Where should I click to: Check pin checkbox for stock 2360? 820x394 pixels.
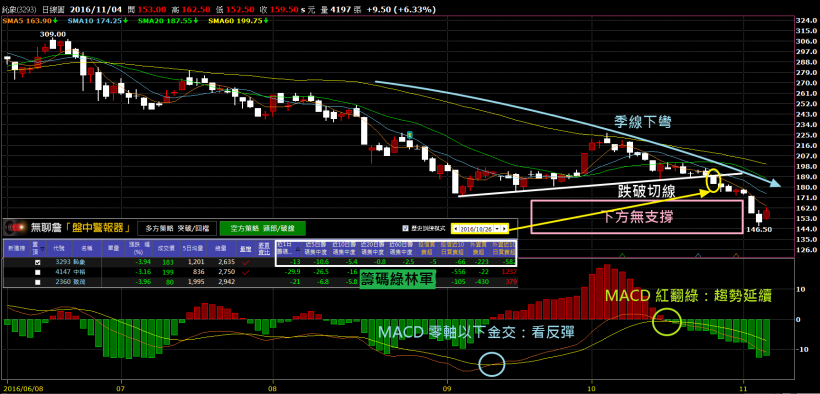click(37, 282)
